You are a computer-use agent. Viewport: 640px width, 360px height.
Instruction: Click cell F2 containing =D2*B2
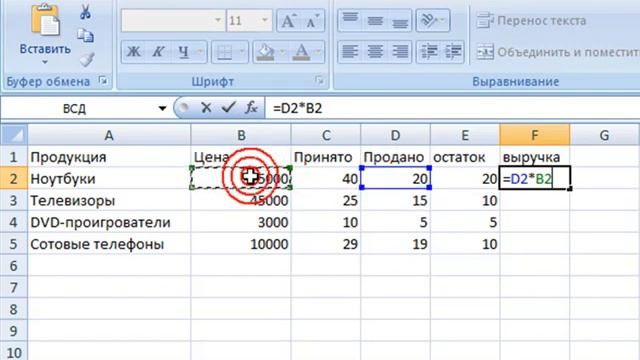click(535, 178)
